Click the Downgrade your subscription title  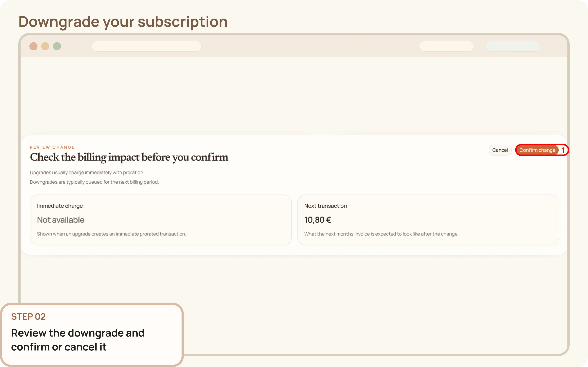coord(123,21)
